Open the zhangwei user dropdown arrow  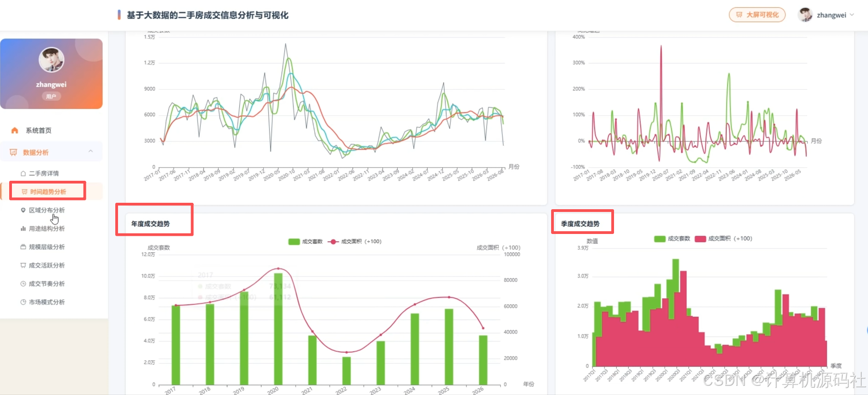(x=852, y=15)
